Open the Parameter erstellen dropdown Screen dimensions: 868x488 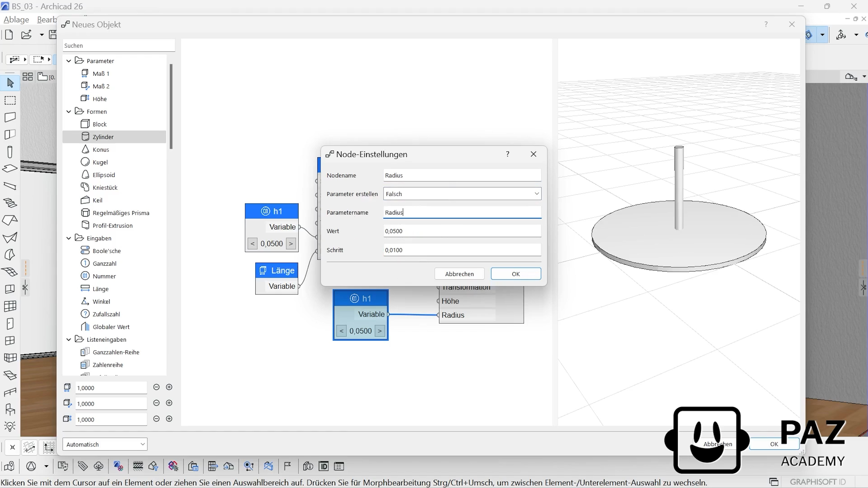[x=462, y=194]
